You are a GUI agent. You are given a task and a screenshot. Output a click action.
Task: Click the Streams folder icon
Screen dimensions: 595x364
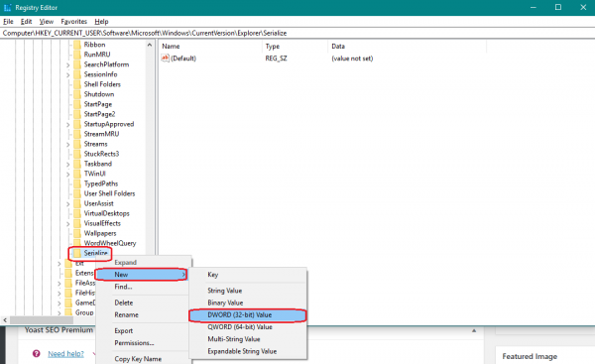click(77, 144)
